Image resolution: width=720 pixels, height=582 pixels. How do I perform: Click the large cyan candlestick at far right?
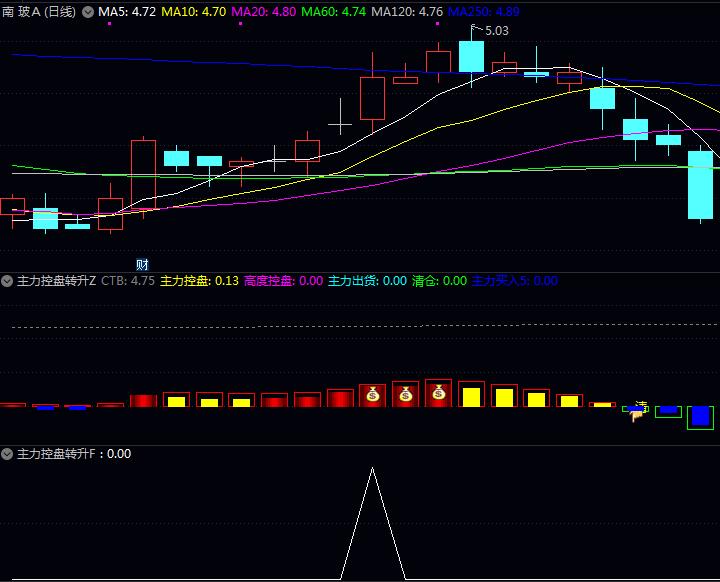700,185
